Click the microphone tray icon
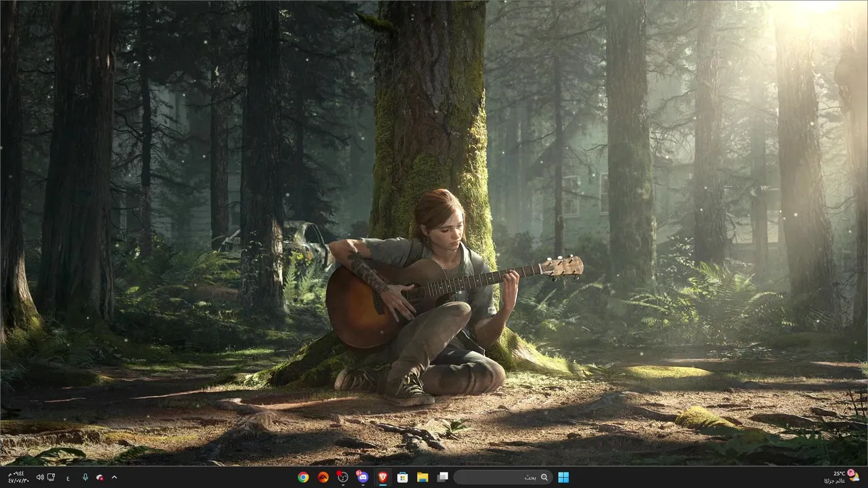The width and height of the screenshot is (868, 488). pos(85,477)
